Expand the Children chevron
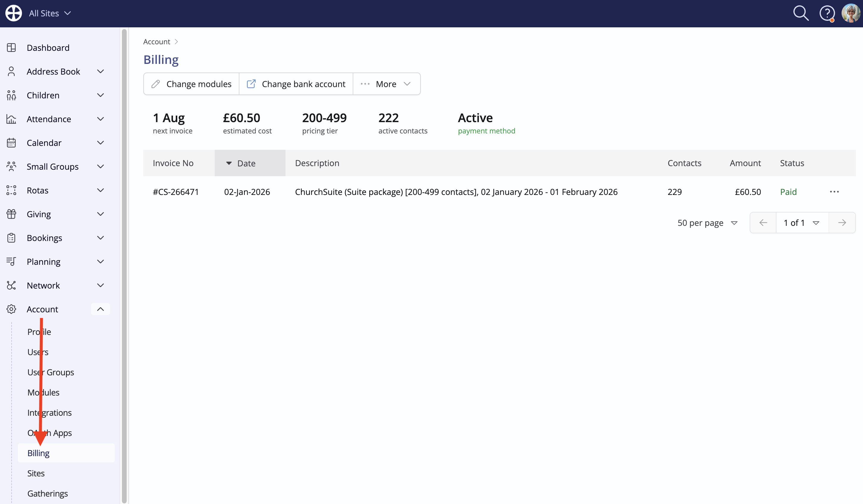The image size is (863, 504). (100, 95)
